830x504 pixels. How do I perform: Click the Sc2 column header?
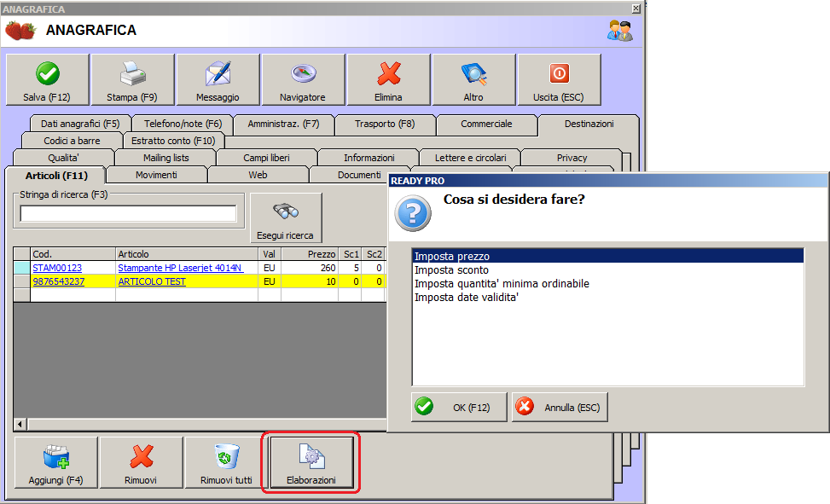click(373, 254)
